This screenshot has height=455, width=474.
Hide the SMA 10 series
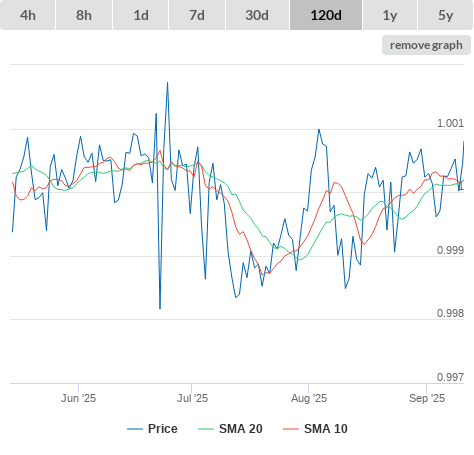click(326, 429)
